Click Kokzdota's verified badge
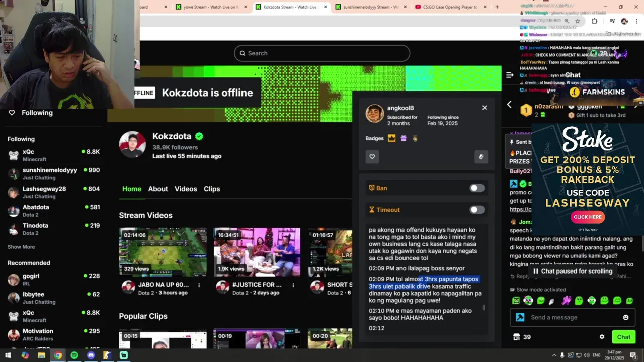644x362 pixels. (x=199, y=136)
